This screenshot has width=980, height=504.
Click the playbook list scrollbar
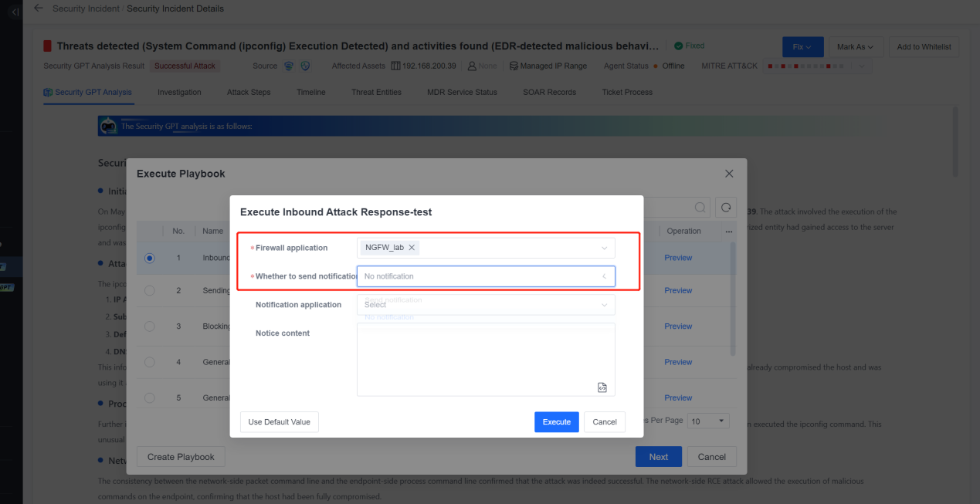[x=734, y=299]
